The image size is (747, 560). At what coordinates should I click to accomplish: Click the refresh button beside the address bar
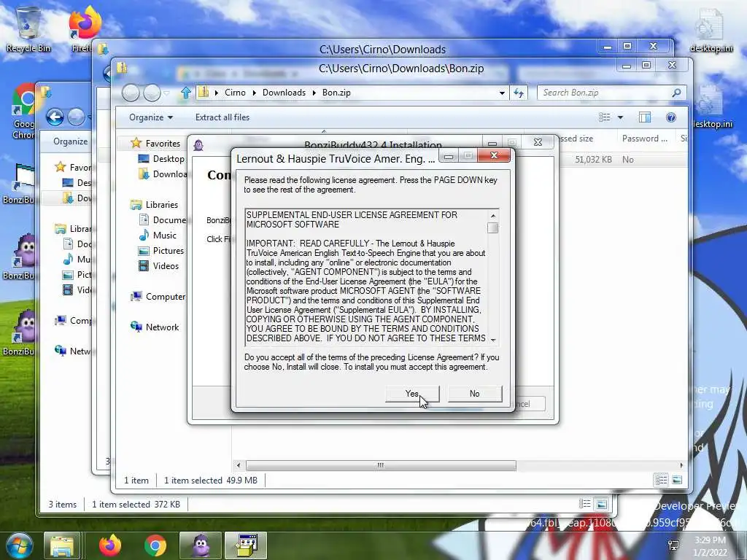tap(519, 93)
